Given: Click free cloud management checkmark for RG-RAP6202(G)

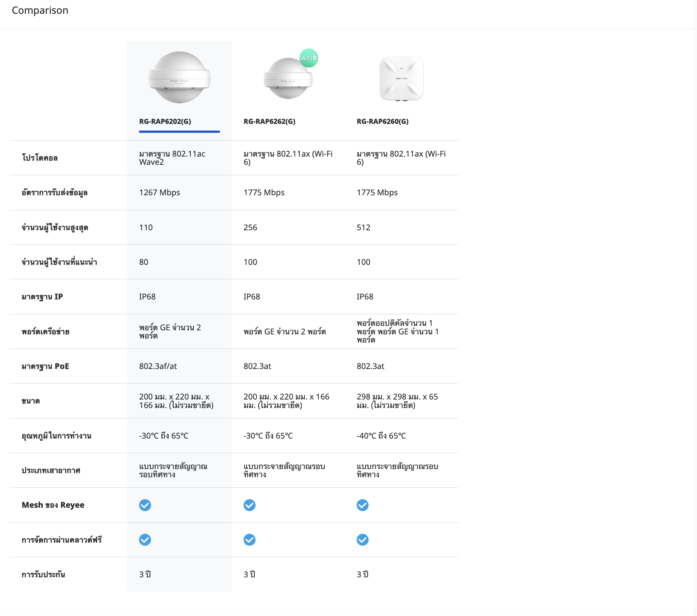Looking at the screenshot, I should tap(145, 540).
